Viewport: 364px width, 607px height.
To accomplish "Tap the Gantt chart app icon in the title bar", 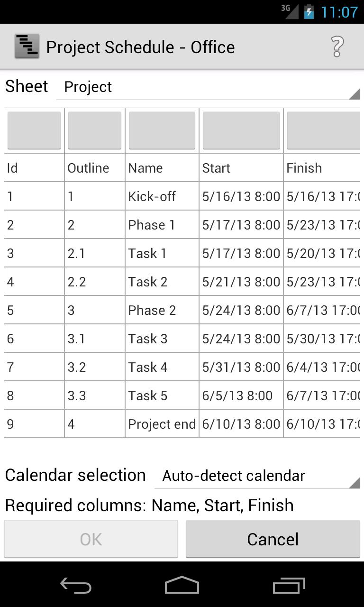I will [x=27, y=46].
